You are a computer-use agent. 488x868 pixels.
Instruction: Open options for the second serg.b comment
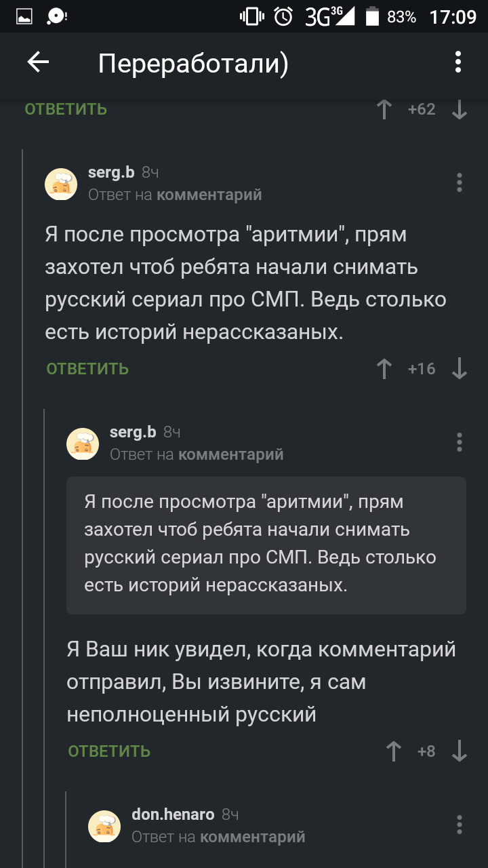[460, 442]
